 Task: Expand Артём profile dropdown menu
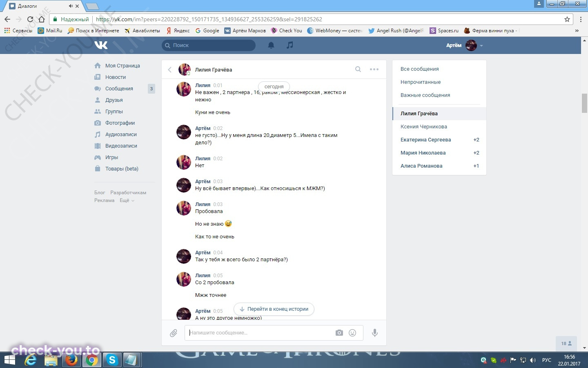point(481,45)
